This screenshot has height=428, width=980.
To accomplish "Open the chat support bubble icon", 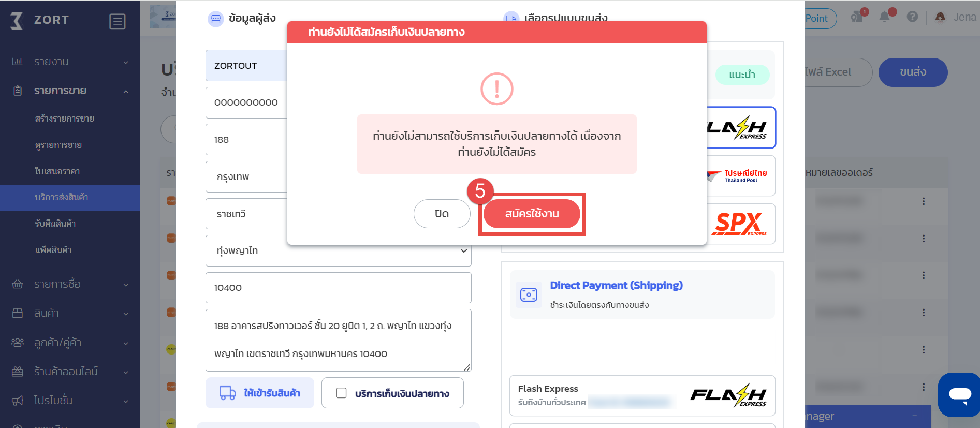I will point(959,395).
